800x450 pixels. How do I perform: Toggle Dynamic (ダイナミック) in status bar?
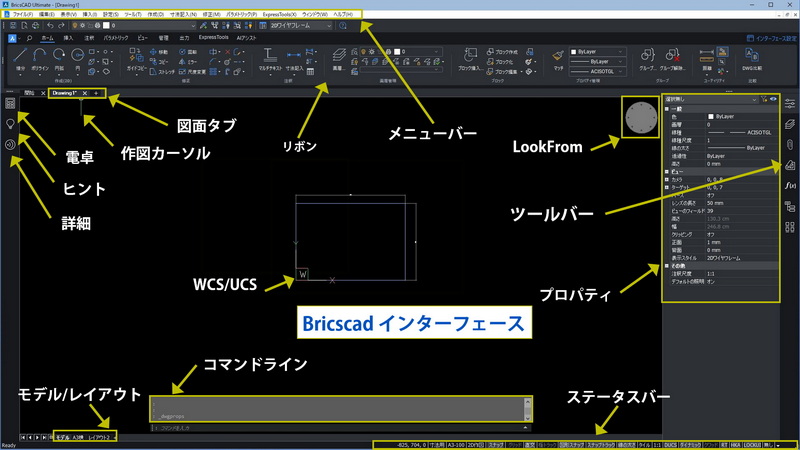(690, 445)
